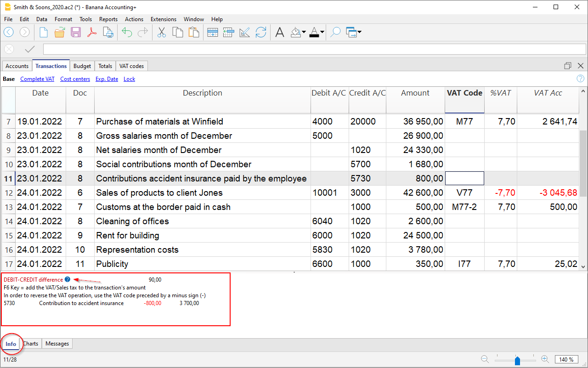Click the Save file icon
This screenshot has height=368, width=588.
(75, 32)
